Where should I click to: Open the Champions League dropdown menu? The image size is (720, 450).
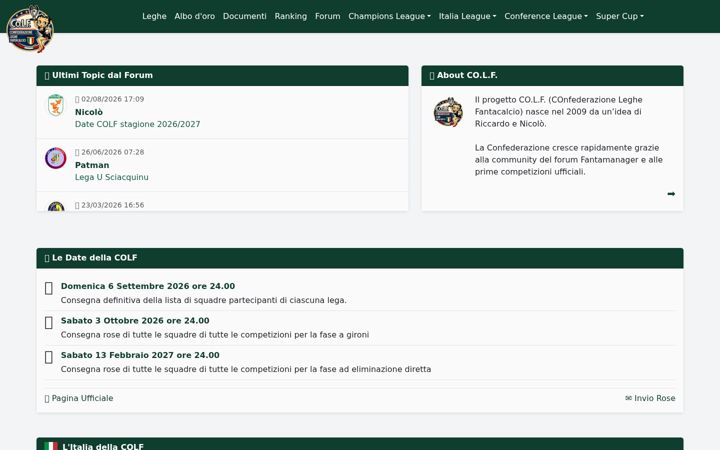coord(389,16)
